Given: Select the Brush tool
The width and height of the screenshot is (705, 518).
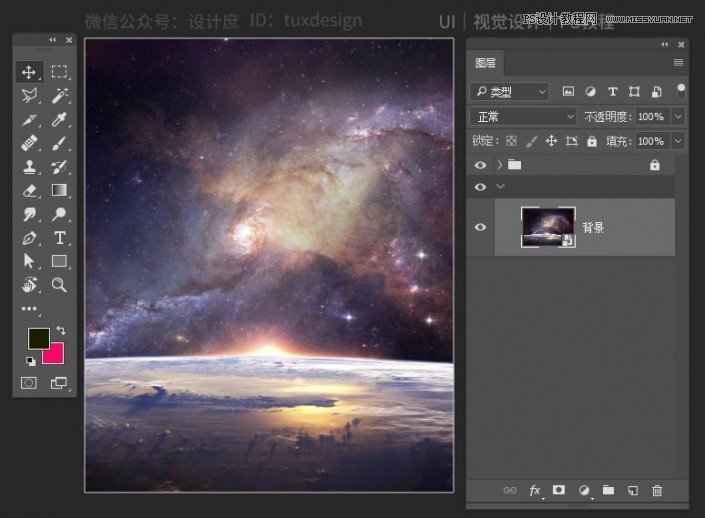Looking at the screenshot, I should click(x=59, y=143).
